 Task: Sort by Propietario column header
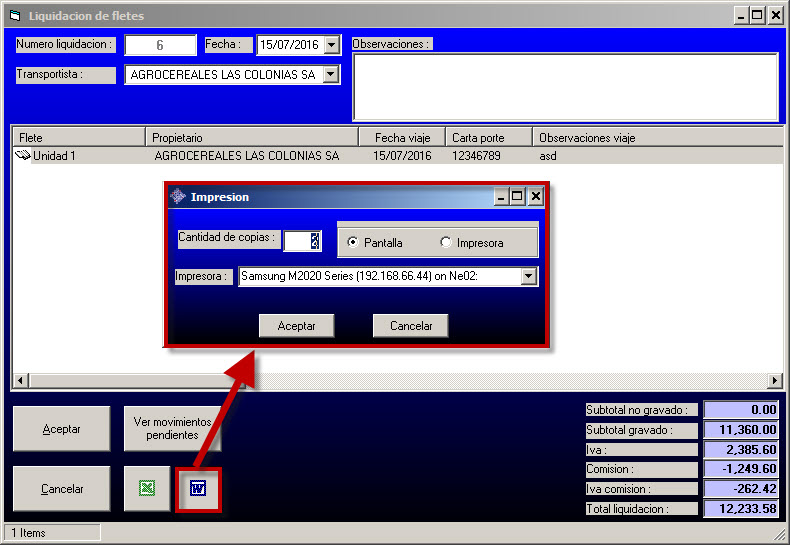pyautogui.click(x=251, y=137)
